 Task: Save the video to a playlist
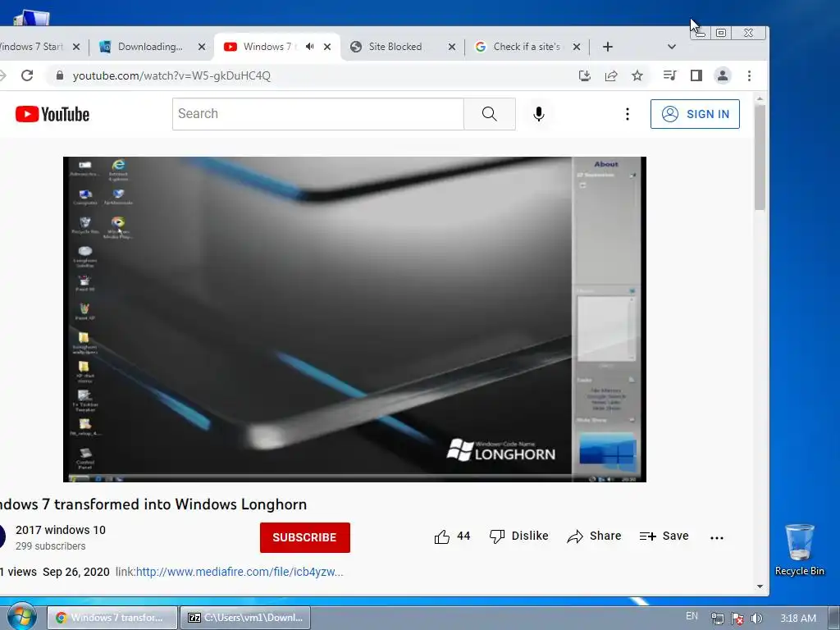664,536
